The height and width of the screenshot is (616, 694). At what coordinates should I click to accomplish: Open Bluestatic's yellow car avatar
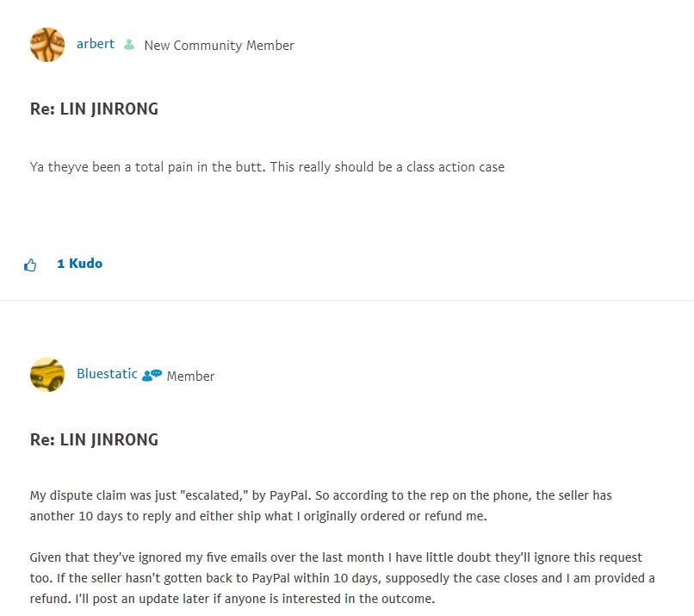[x=47, y=376]
